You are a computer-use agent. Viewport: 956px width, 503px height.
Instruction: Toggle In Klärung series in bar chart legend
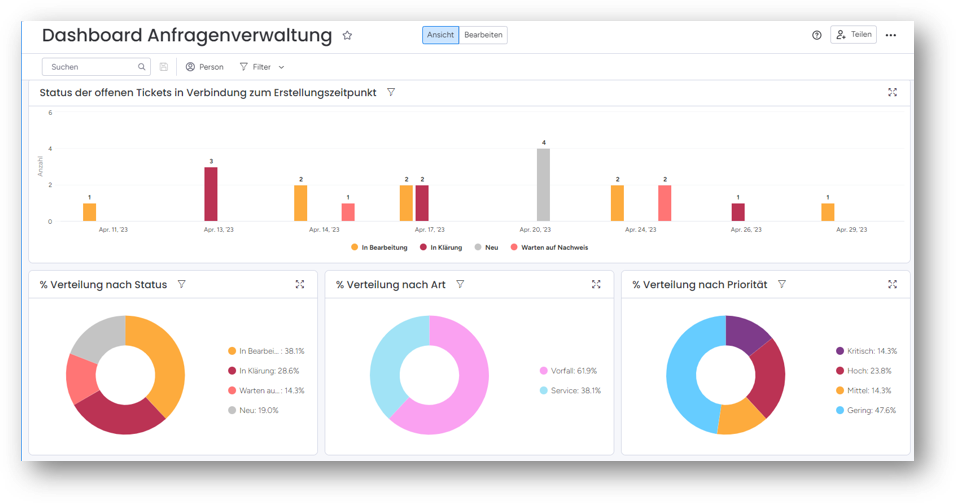[441, 248]
